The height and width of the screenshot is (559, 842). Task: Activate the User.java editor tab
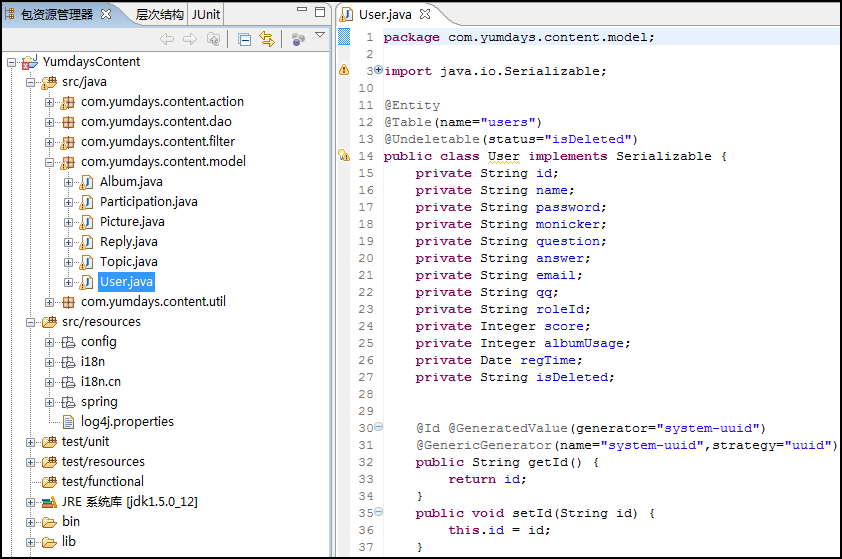click(x=385, y=14)
